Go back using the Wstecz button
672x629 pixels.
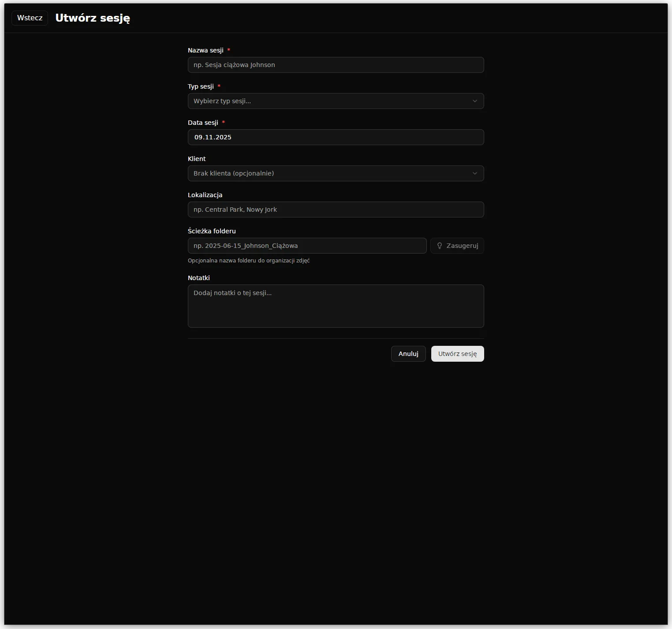(x=30, y=18)
